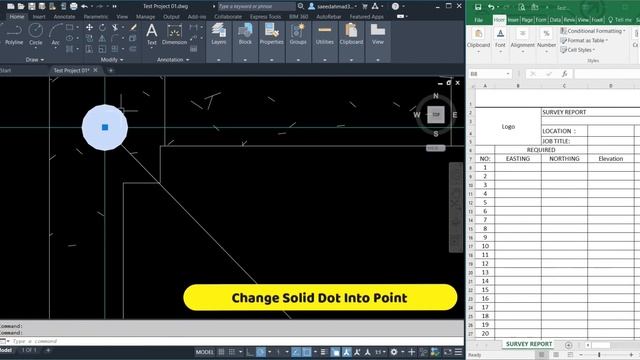Image resolution: width=640 pixels, height=360 pixels.
Task: Select the blue grip on the circle
Action: pyautogui.click(x=105, y=127)
